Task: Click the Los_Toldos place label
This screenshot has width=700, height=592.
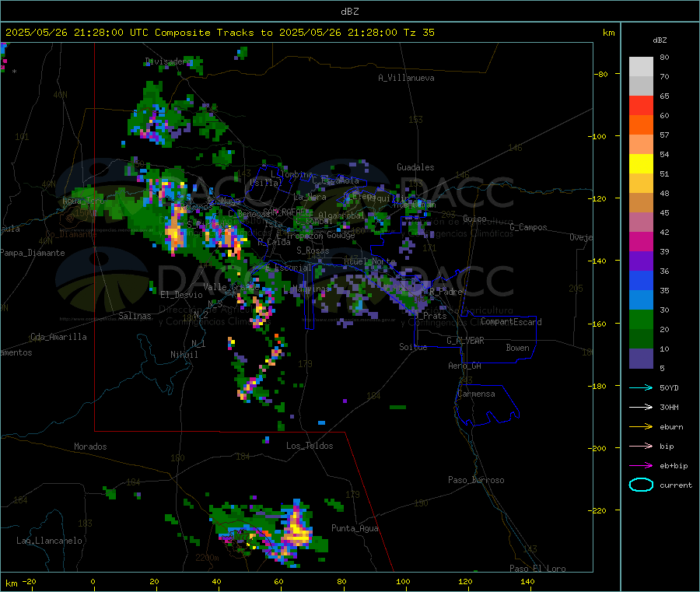Action: point(310,446)
